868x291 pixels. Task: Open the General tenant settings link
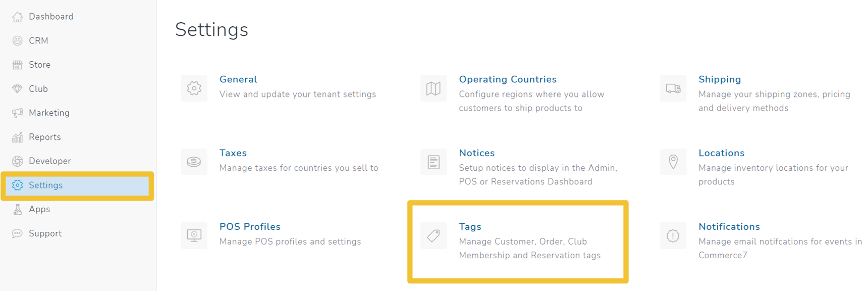(238, 79)
